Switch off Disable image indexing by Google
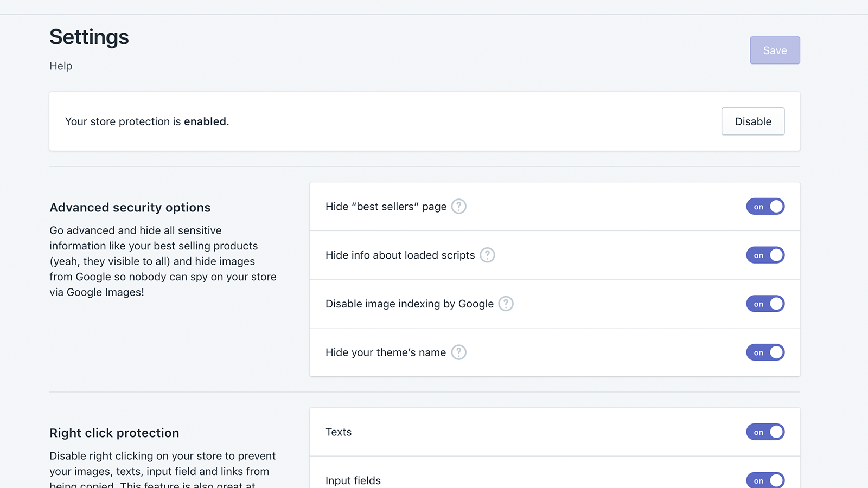The image size is (868, 488). tap(765, 304)
